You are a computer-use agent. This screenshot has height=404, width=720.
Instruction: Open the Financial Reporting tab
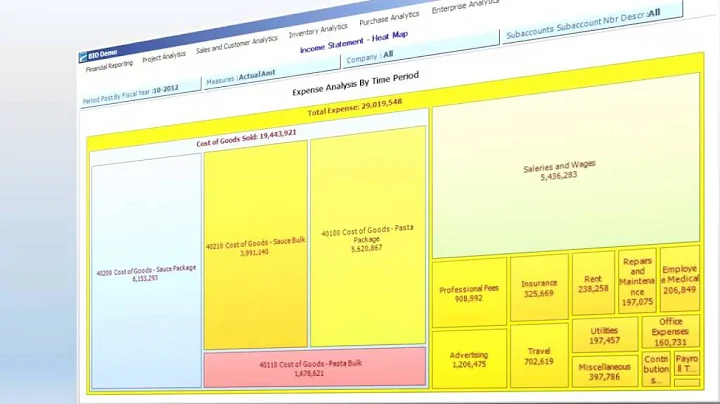coord(109,67)
